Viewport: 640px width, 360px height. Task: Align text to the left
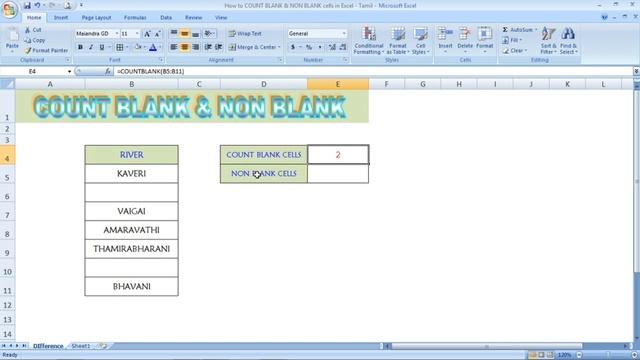coord(174,47)
